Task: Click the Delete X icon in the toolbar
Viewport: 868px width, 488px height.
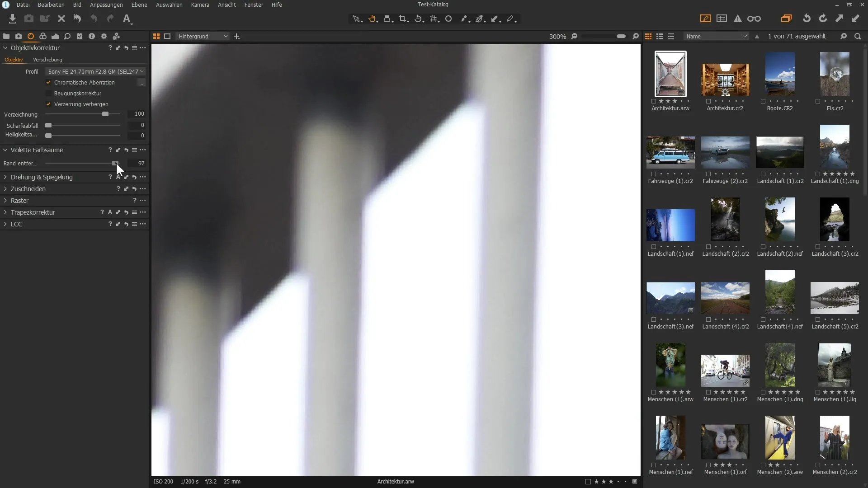Action: point(61,19)
